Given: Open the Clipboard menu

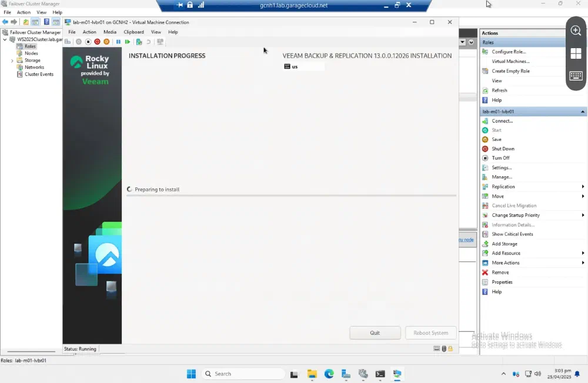Looking at the screenshot, I should (x=134, y=32).
